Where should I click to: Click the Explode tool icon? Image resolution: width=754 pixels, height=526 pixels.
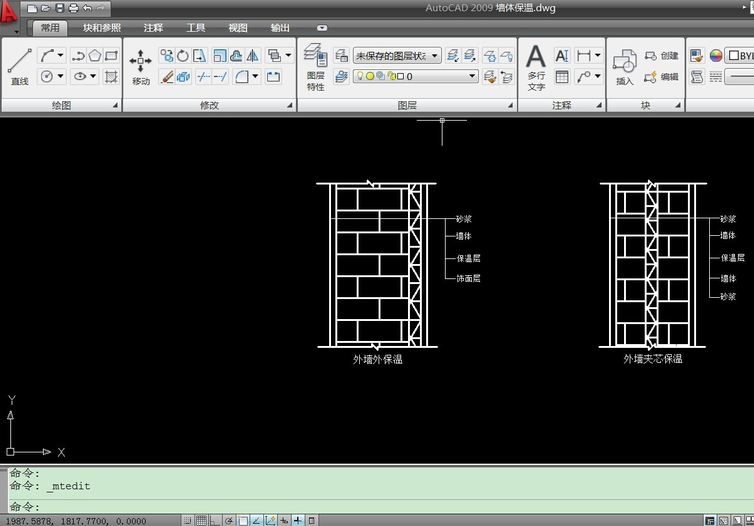point(183,76)
